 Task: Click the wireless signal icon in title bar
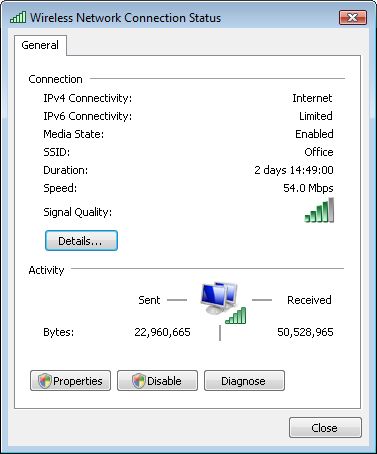[x=18, y=17]
